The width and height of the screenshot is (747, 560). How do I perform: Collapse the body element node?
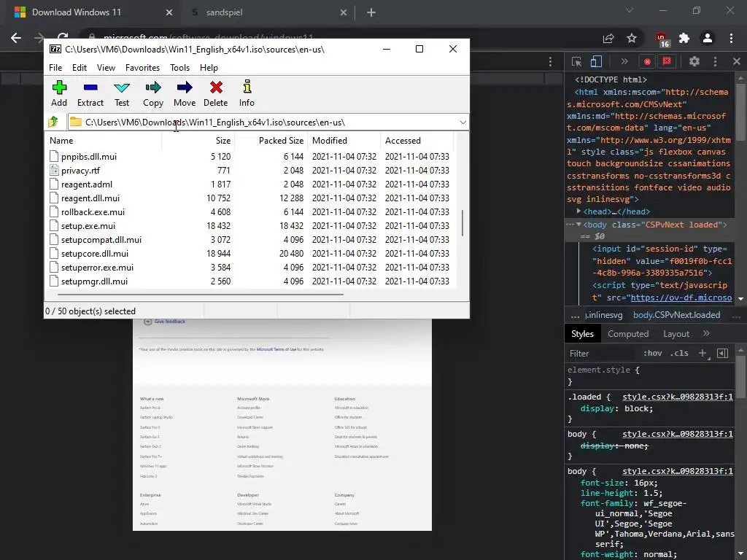pos(578,225)
